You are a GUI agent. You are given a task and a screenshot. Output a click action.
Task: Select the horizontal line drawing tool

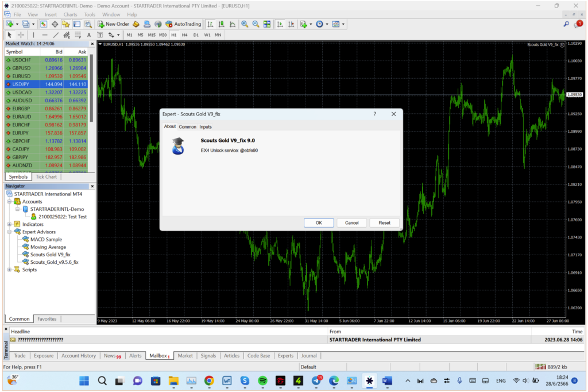click(x=45, y=35)
